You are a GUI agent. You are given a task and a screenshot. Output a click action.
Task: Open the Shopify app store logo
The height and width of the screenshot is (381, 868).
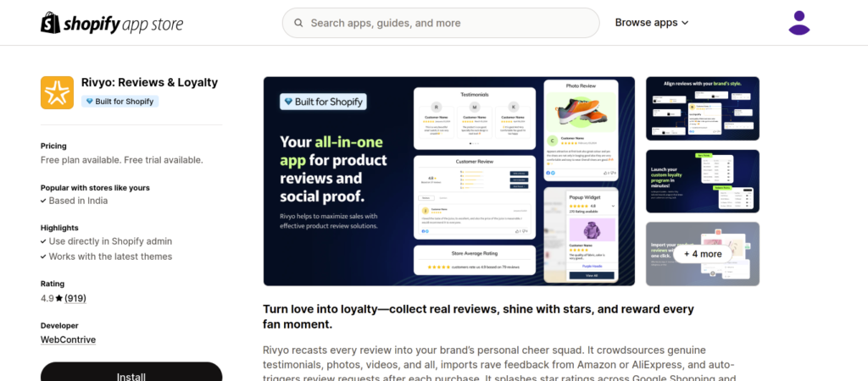tap(112, 23)
